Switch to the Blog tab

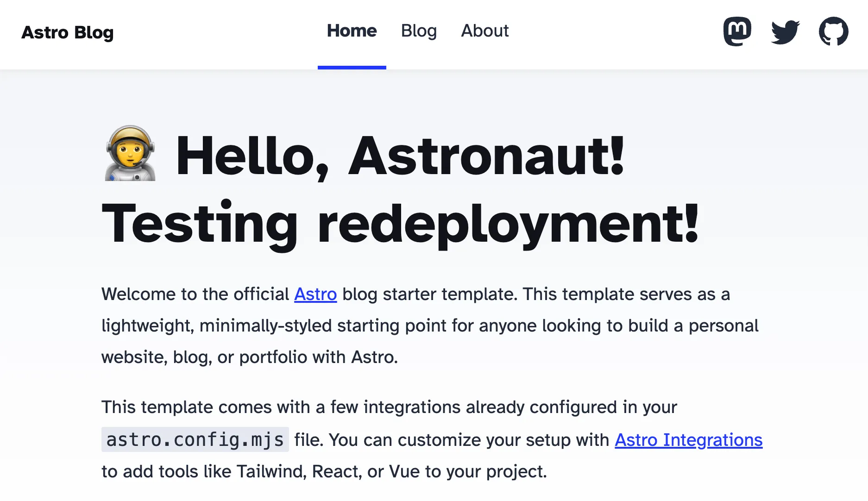tap(419, 31)
